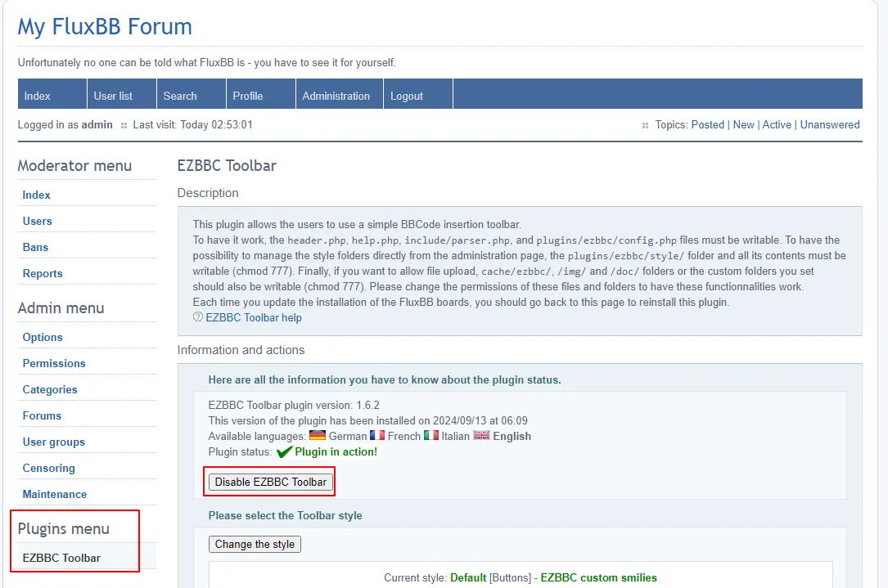Open Options in the Admin menu
The width and height of the screenshot is (888, 588).
pyautogui.click(x=43, y=337)
